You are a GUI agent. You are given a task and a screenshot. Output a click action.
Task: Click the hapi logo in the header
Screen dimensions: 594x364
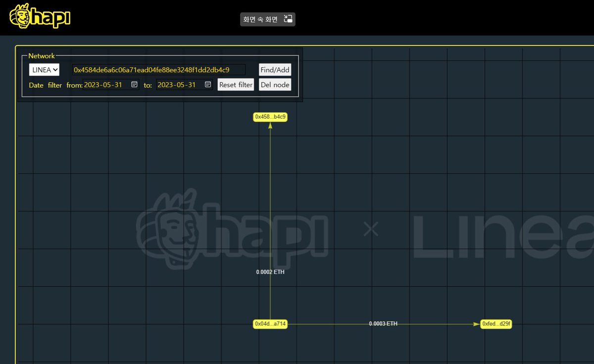click(40, 16)
